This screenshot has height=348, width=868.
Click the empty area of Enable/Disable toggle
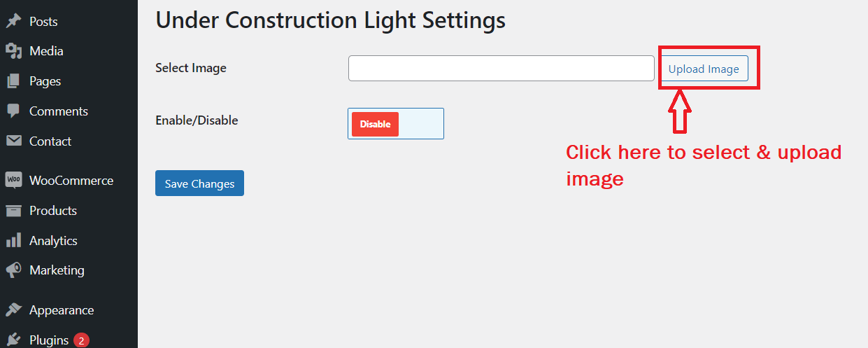420,124
